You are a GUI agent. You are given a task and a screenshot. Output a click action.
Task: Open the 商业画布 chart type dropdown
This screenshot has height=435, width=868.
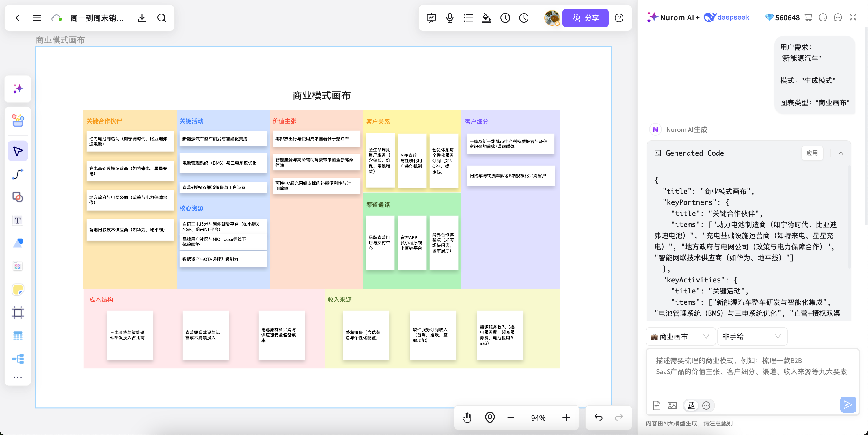[x=681, y=336]
